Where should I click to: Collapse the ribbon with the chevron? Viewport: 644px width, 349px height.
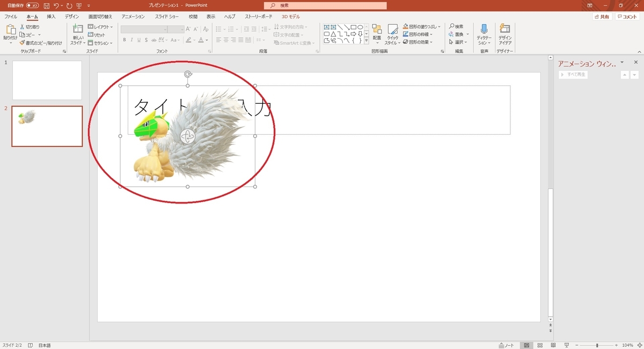pos(638,51)
